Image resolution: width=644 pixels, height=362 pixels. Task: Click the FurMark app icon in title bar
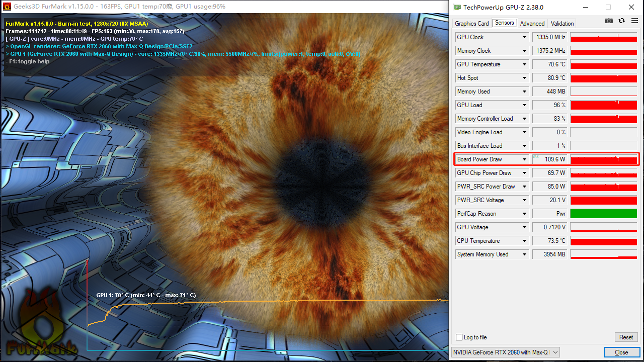point(7,7)
